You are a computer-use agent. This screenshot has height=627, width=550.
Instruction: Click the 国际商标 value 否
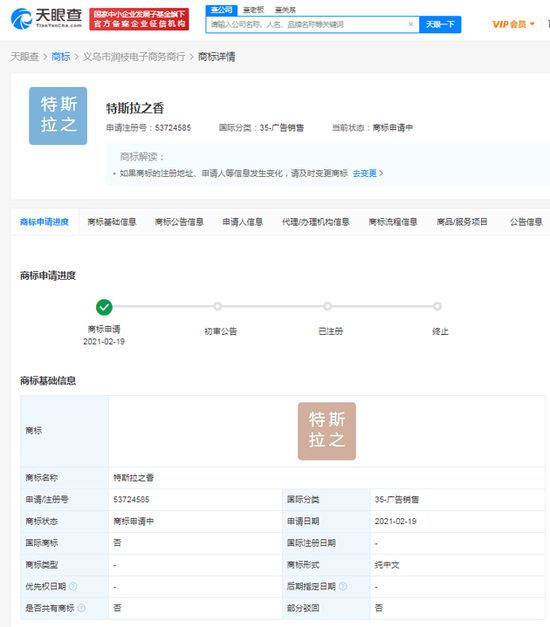tap(117, 543)
